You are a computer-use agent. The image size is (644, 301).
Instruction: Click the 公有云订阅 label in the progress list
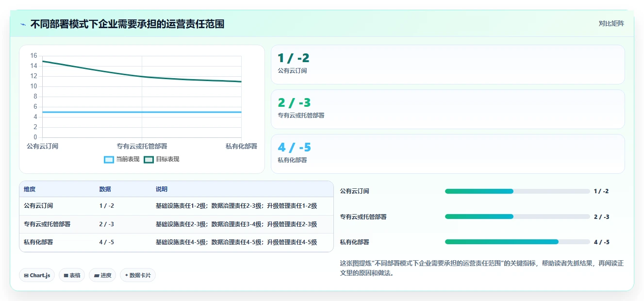(x=354, y=191)
